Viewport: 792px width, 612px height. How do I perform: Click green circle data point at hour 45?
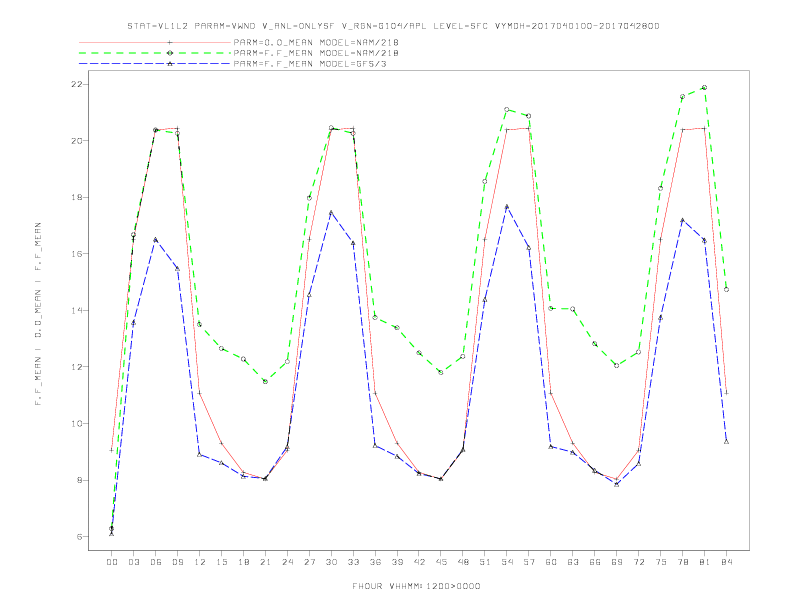tap(441, 372)
